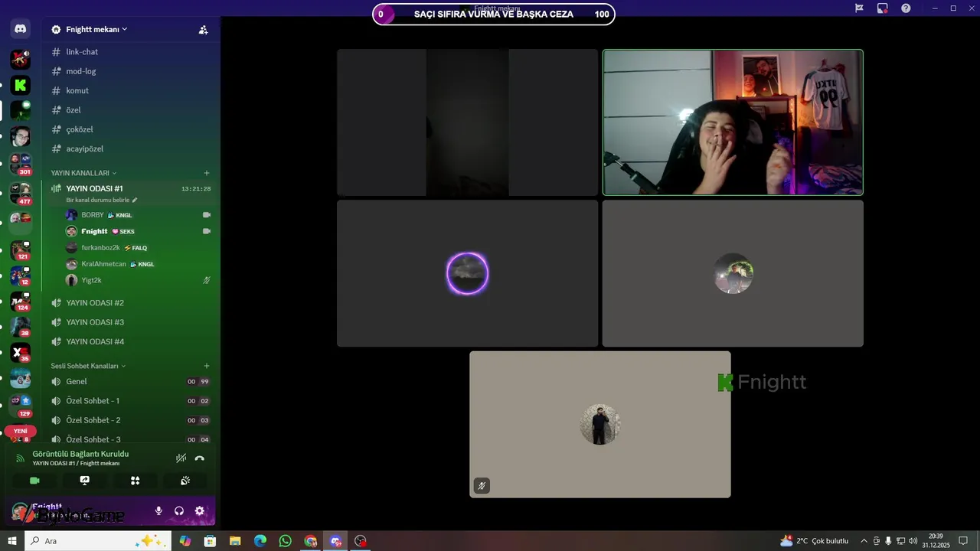This screenshot has width=980, height=551.
Task: Open the activities shapes button
Action: click(x=135, y=481)
